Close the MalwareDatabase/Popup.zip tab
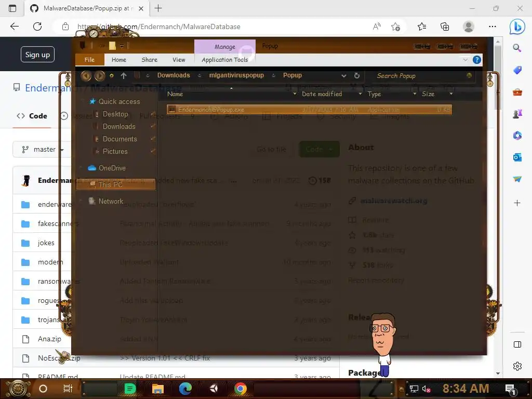 (141, 8)
